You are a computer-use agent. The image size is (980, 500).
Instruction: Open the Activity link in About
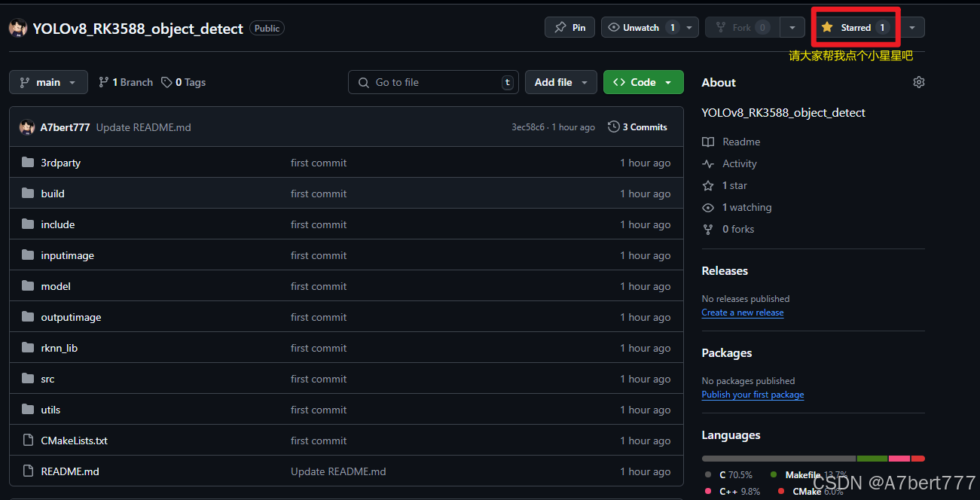pos(730,163)
